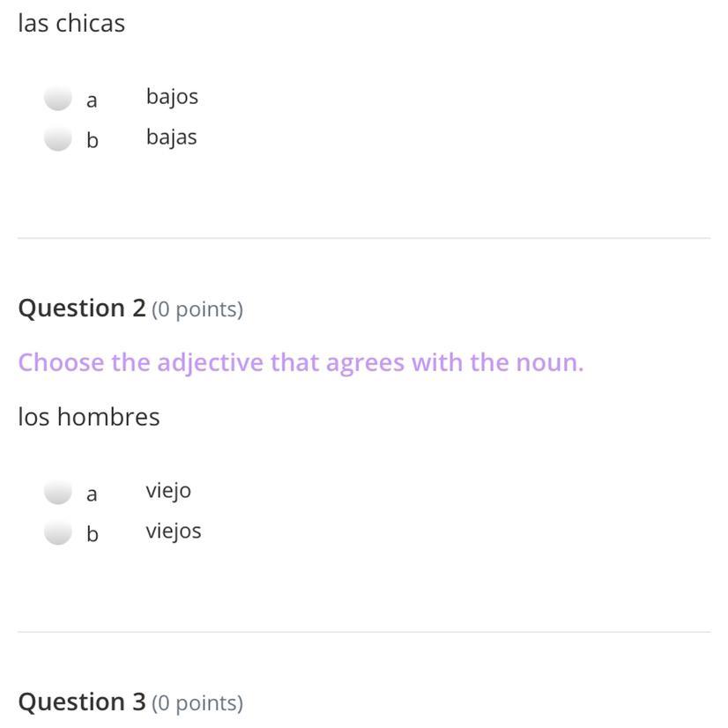
Task: Click letter "a" beside viejo
Action: pos(92,494)
